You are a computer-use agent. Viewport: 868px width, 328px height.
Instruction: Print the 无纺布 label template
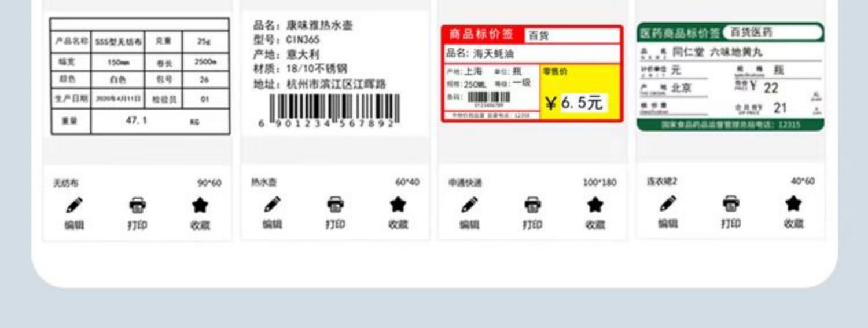click(137, 205)
